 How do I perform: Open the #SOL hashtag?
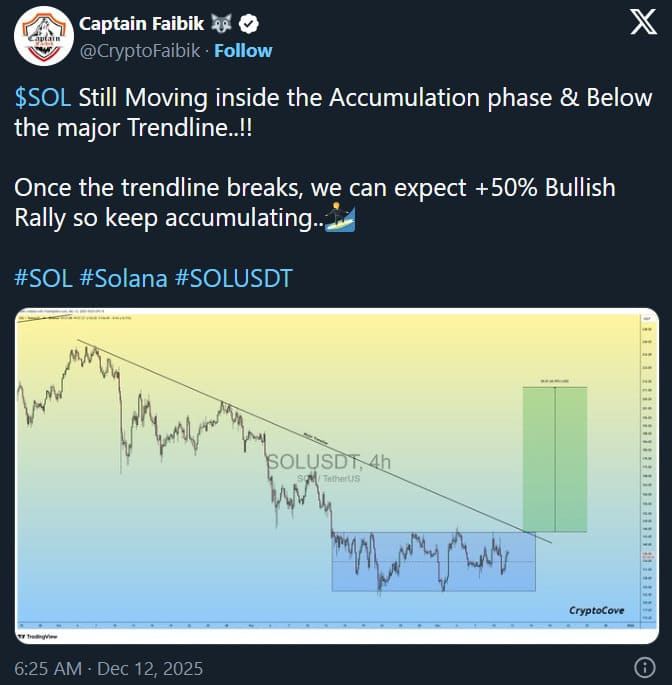click(x=43, y=277)
